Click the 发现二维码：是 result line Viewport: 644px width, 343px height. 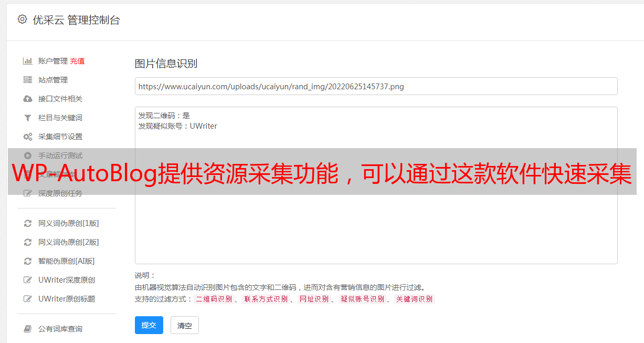coord(164,116)
